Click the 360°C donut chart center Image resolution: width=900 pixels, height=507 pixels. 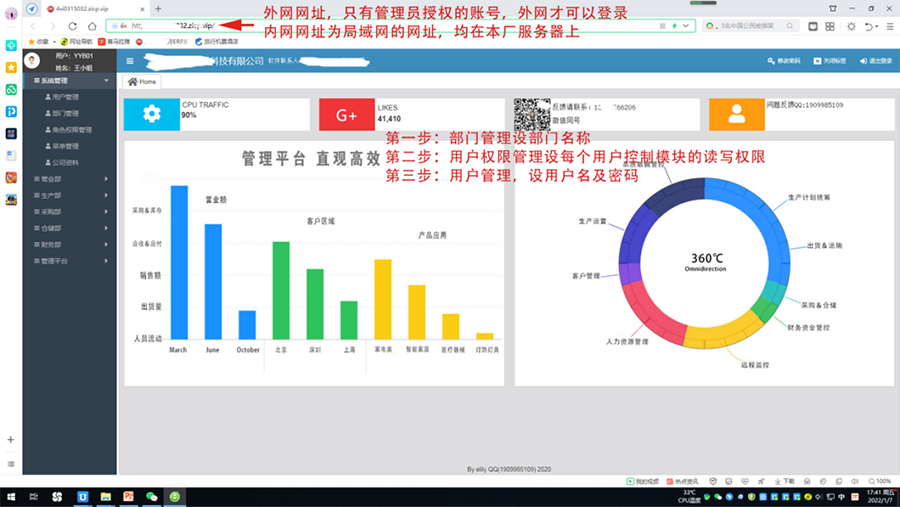705,262
